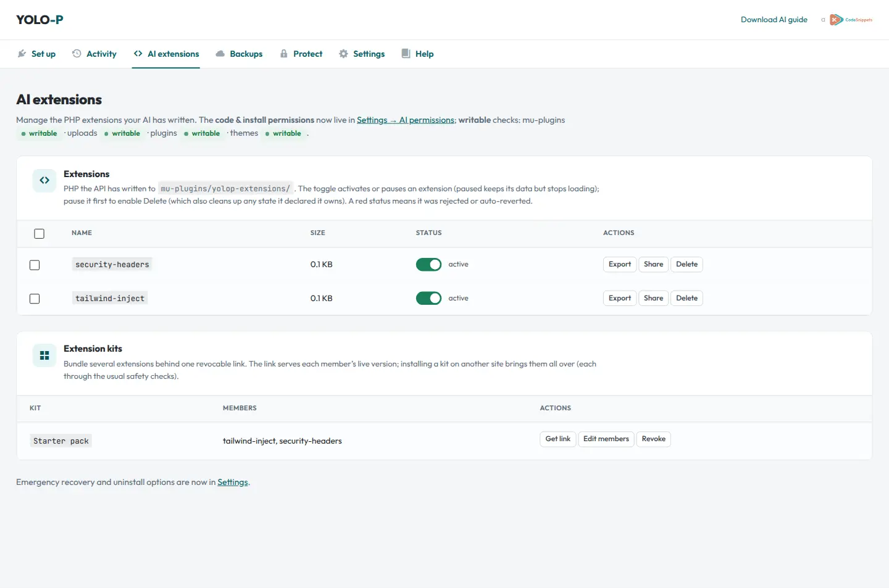Click the Protect padlock icon
The height and width of the screenshot is (588, 889).
pos(284,54)
